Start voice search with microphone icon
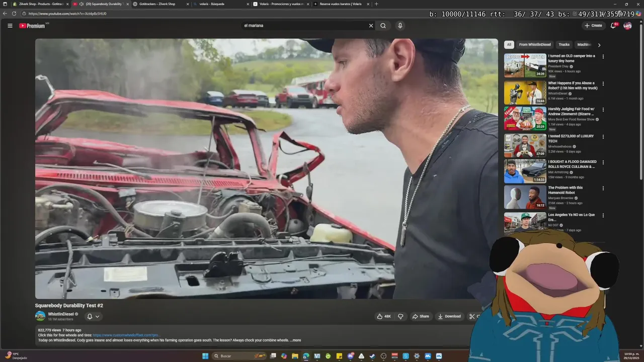644x362 pixels. pyautogui.click(x=400, y=26)
